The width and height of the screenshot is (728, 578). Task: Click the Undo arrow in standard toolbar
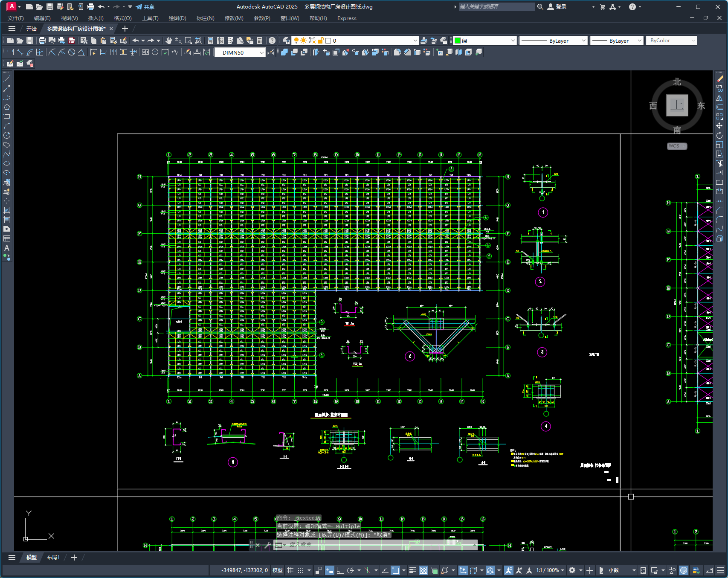click(136, 41)
